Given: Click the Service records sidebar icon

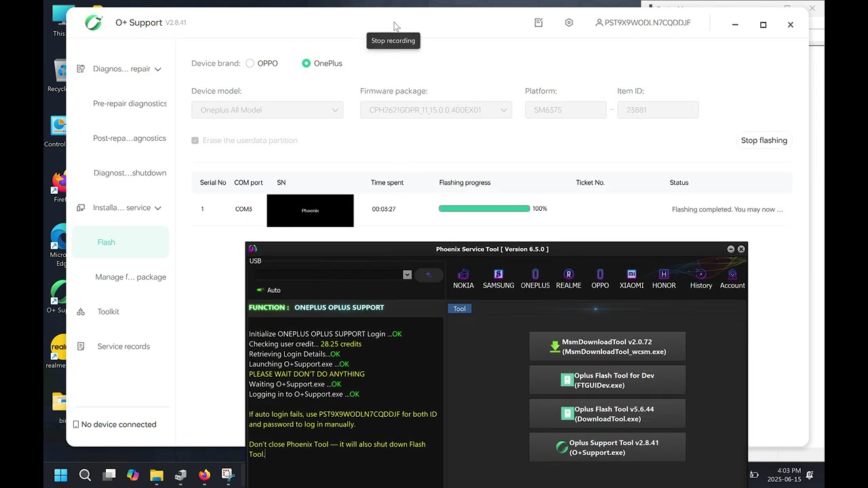Looking at the screenshot, I should pyautogui.click(x=81, y=346).
